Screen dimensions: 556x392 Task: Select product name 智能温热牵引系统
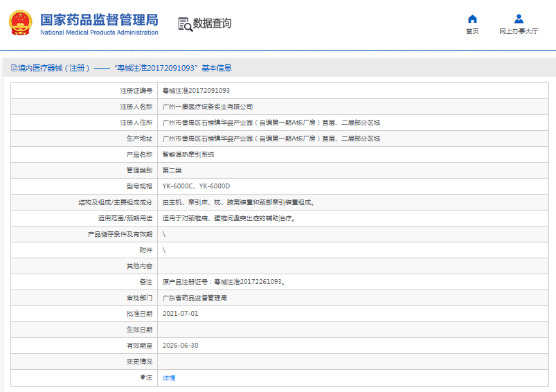(x=188, y=154)
